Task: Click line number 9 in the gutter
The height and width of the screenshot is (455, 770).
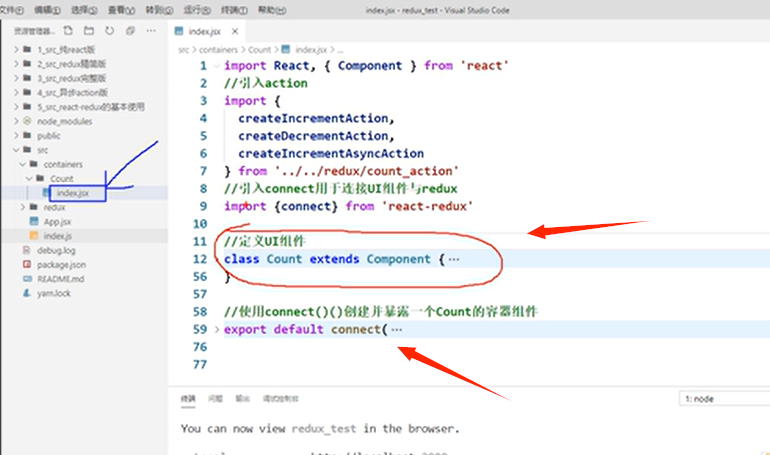Action: pyautogui.click(x=203, y=206)
